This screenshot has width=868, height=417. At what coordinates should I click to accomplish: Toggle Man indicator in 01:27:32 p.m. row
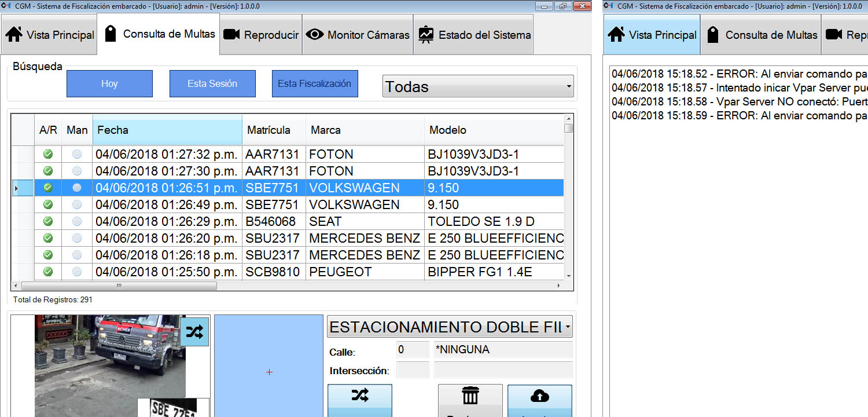click(x=77, y=155)
